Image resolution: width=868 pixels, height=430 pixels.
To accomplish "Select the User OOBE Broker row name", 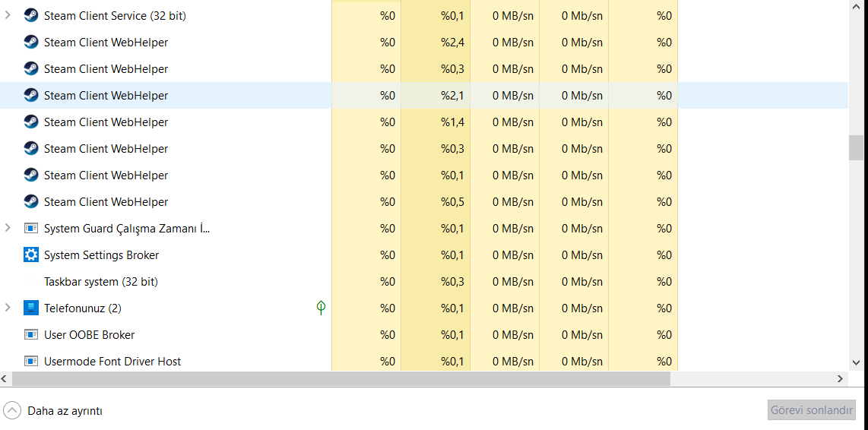I will pos(89,335).
